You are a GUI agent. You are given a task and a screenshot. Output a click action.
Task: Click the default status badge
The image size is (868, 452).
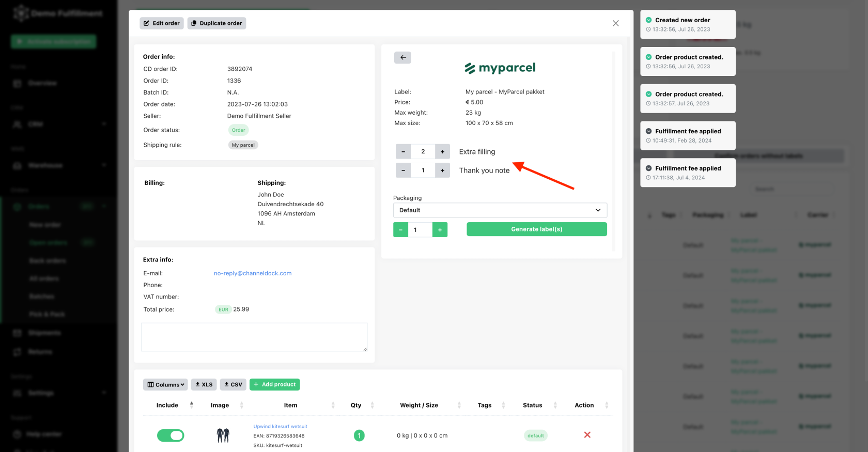click(536, 435)
